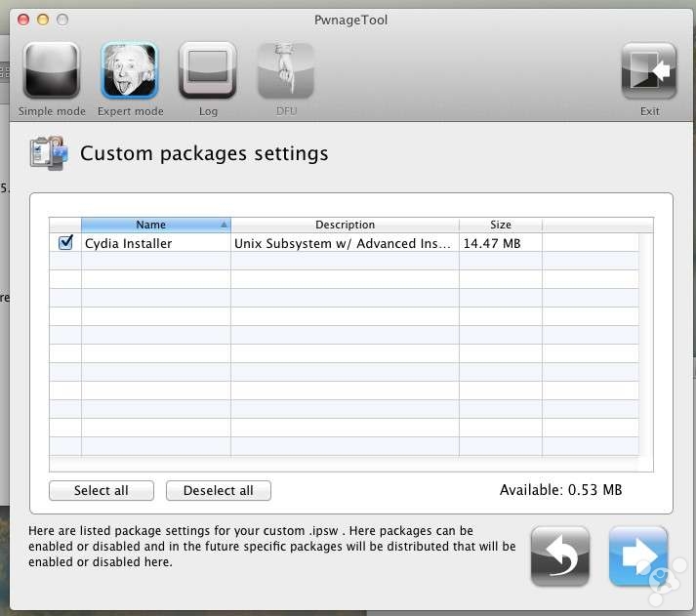Select the Expert mode Einstein icon
Image resolution: width=696 pixels, height=616 pixels.
tap(130, 70)
